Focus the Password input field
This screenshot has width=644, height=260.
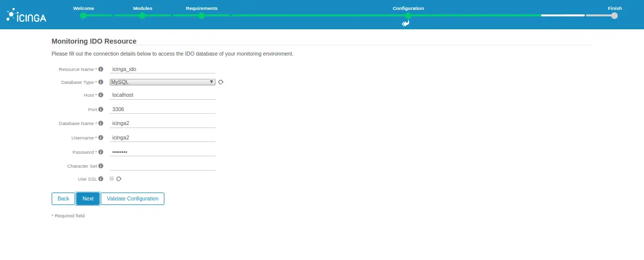pos(162,152)
